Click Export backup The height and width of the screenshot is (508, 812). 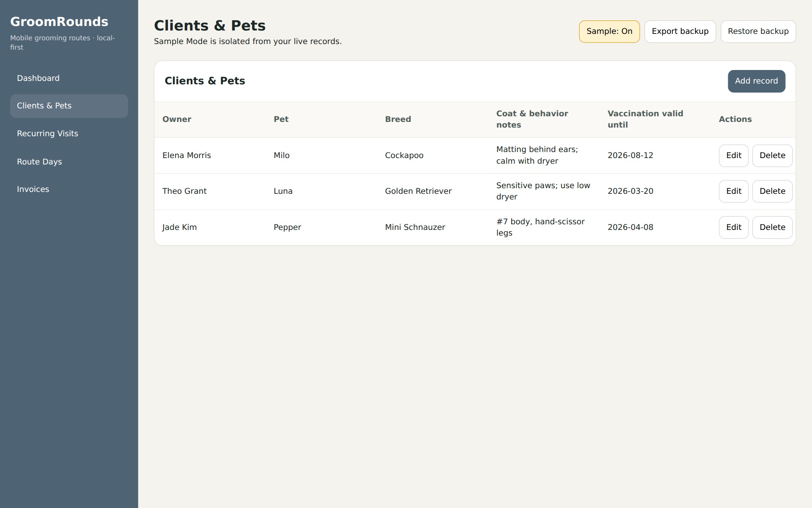680,32
